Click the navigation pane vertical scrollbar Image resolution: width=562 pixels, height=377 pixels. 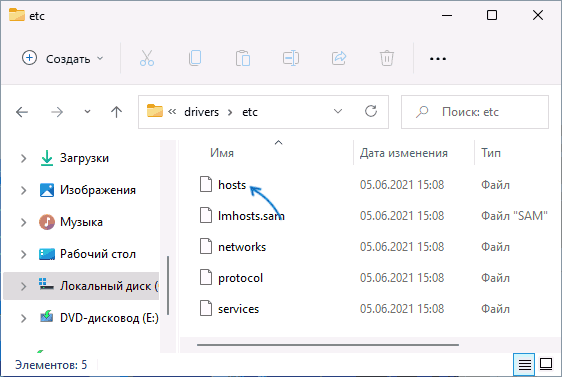(168, 285)
